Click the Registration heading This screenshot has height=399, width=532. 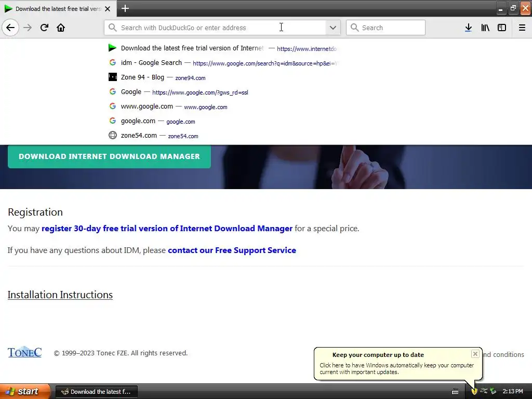35,212
